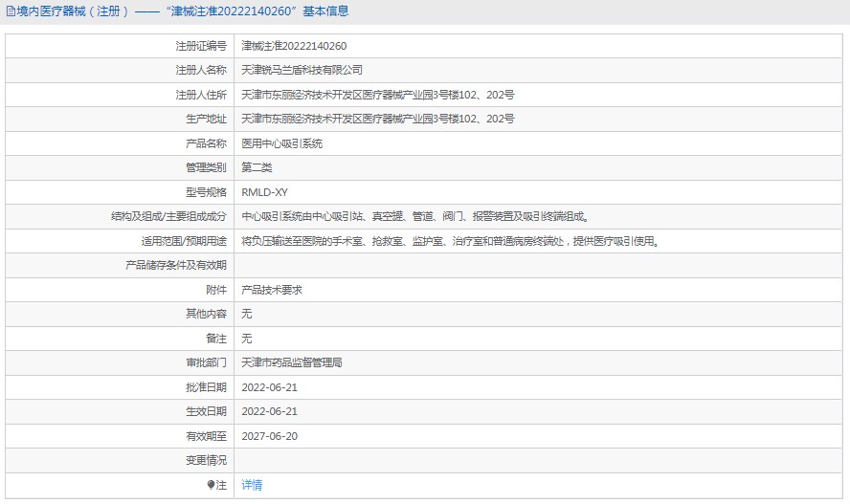
Task: Click the 型号规格 label
Action: [x=206, y=192]
